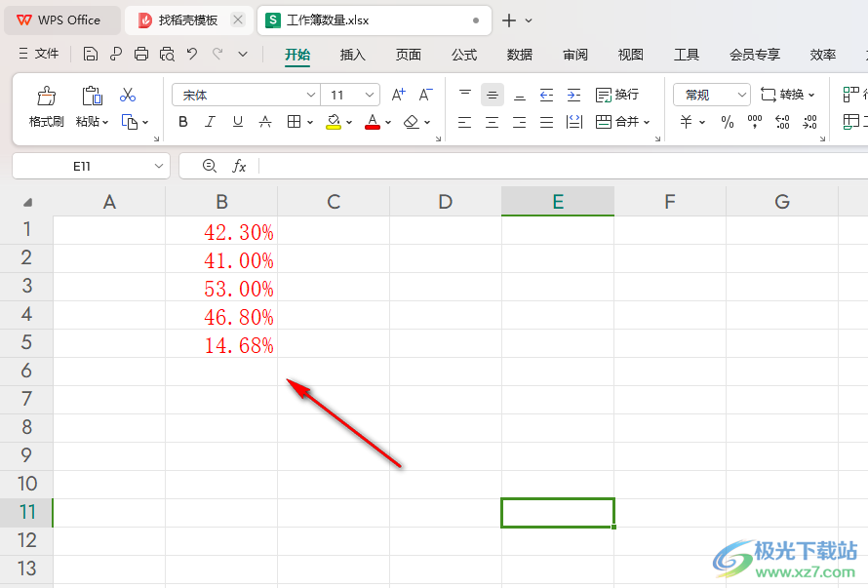The width and height of the screenshot is (868, 588).
Task: Decrease indent icon
Action: pyautogui.click(x=546, y=95)
